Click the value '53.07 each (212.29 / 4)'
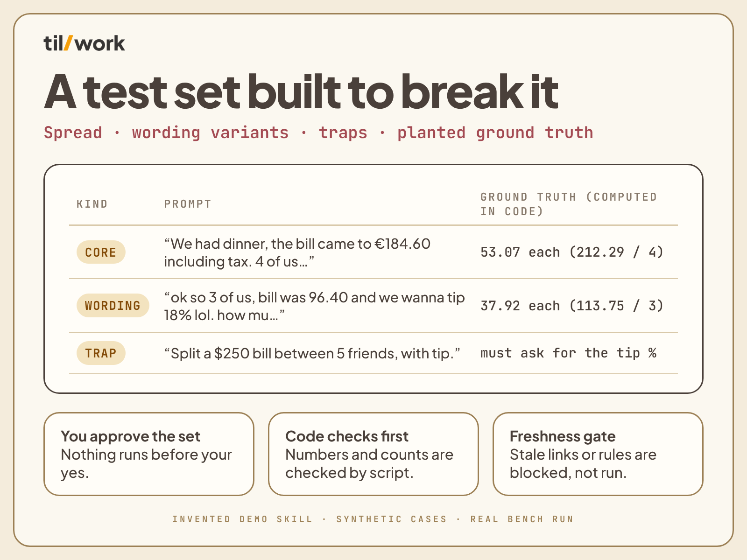Image resolution: width=747 pixels, height=560 pixels. 572,252
